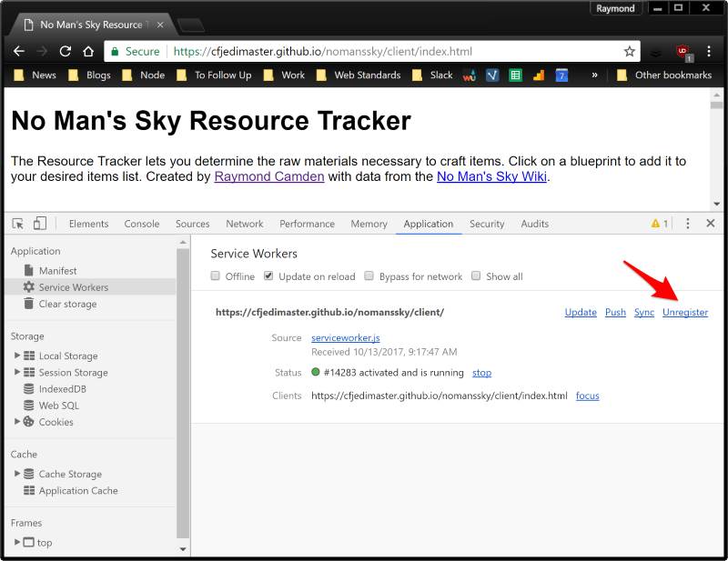Open the uBlock Origin extension icon

683,52
